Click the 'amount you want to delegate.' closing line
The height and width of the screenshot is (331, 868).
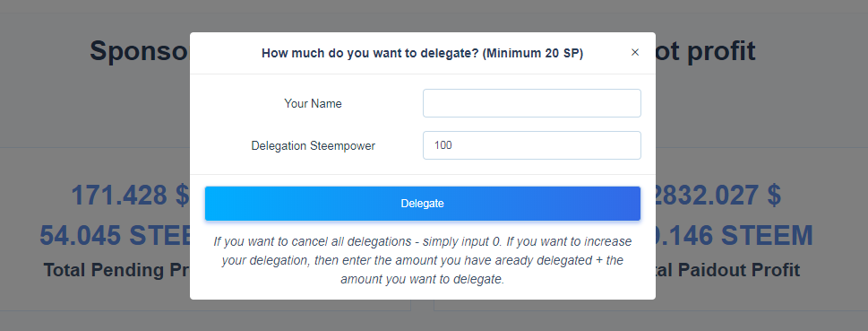pos(423,280)
